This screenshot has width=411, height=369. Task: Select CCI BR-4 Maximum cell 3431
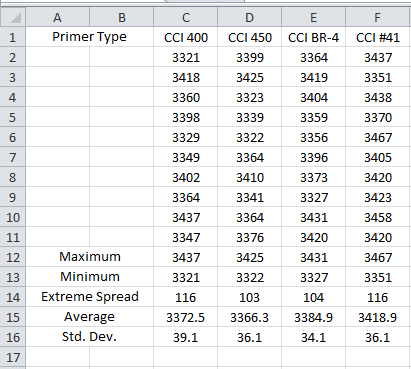(314, 257)
